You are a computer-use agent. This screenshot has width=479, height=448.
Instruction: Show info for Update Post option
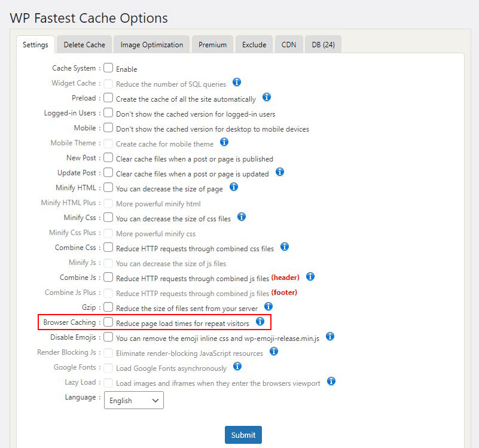(280, 172)
